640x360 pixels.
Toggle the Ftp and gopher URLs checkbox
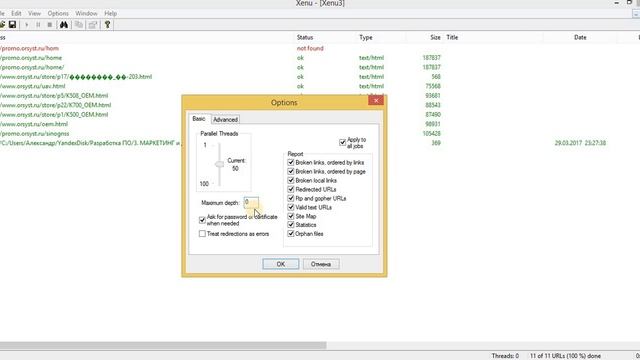(x=291, y=198)
